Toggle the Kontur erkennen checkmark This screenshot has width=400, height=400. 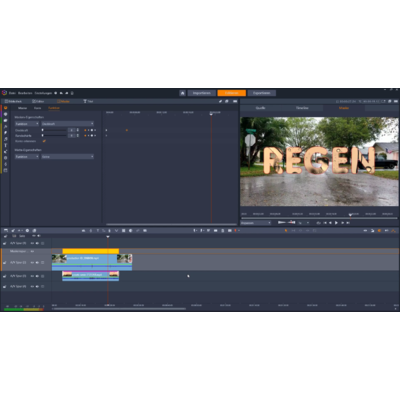coord(44,141)
